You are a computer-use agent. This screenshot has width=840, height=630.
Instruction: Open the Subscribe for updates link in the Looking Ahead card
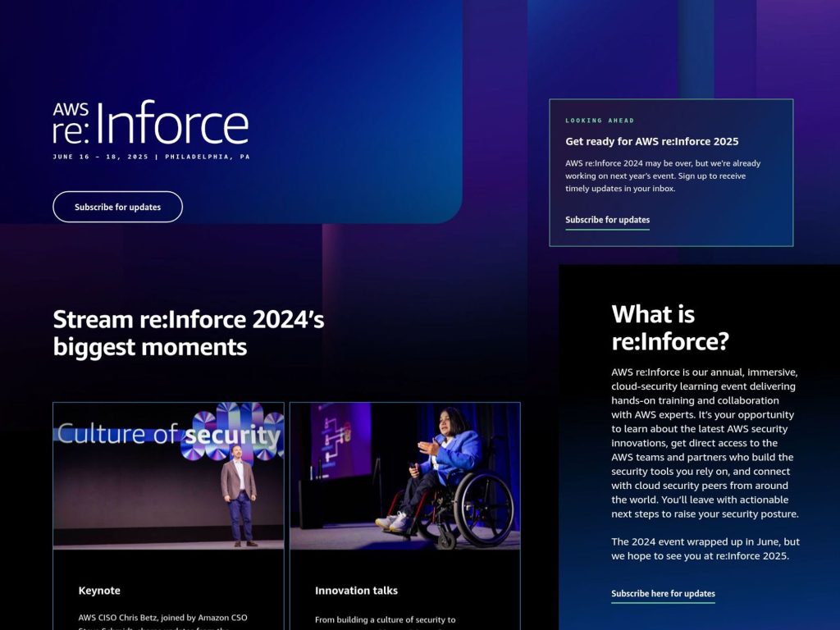(x=607, y=219)
